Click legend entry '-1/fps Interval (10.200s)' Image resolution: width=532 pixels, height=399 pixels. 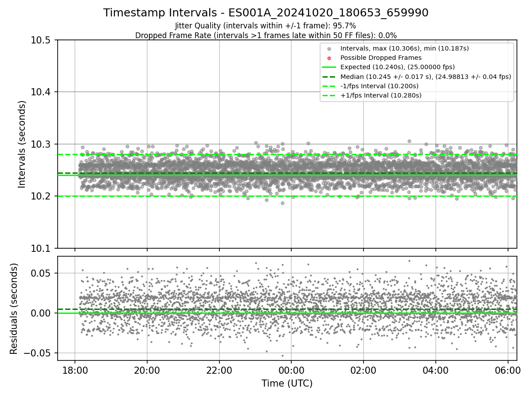(x=379, y=86)
